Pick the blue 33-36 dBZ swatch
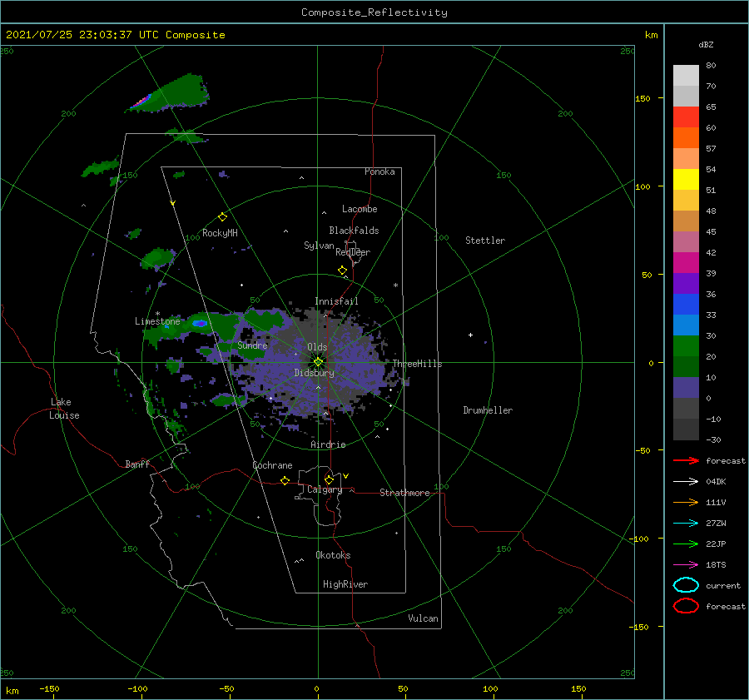 click(686, 304)
